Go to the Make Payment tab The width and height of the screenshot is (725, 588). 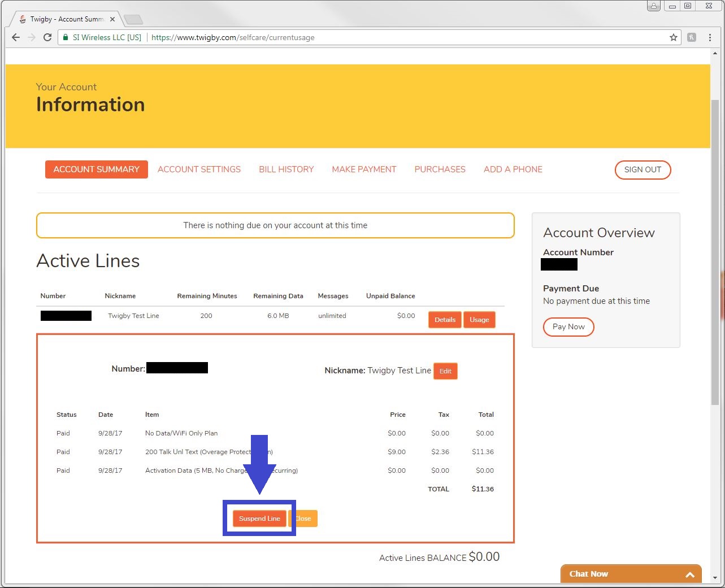coord(364,169)
